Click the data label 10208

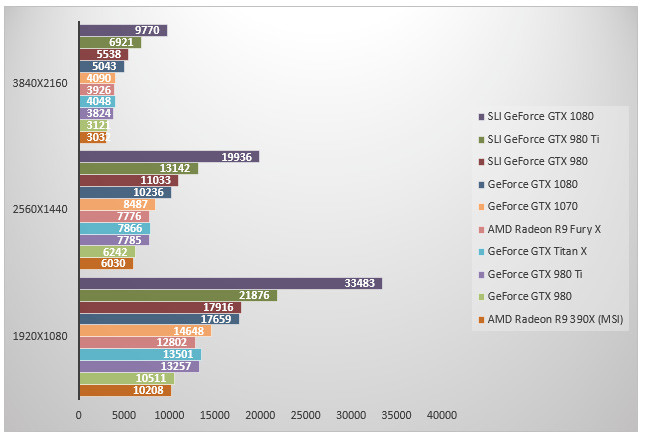click(148, 390)
